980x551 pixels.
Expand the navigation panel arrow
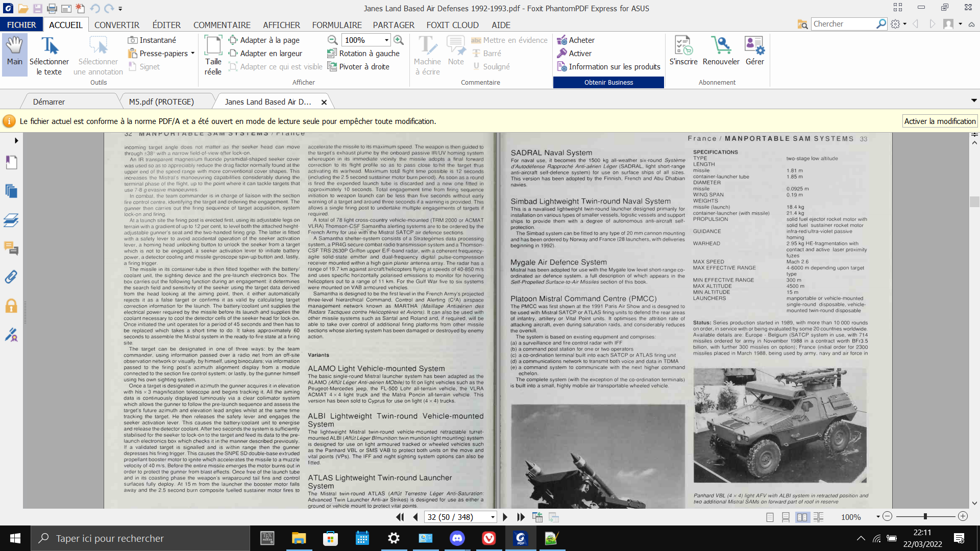pos(16,140)
